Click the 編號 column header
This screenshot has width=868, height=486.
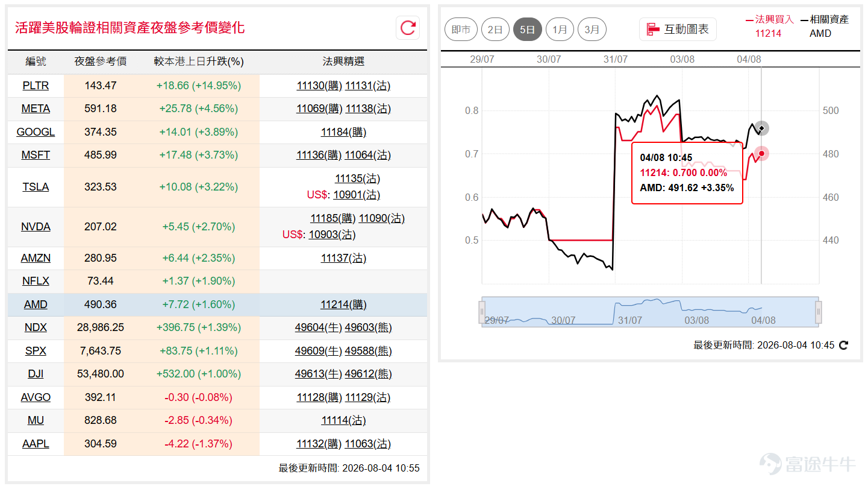click(x=36, y=62)
